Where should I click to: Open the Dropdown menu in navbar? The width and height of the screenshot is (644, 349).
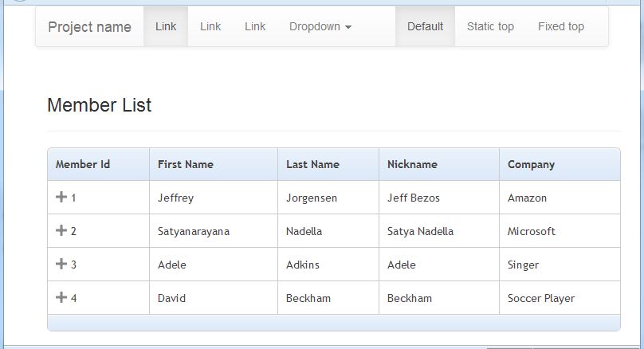320,26
